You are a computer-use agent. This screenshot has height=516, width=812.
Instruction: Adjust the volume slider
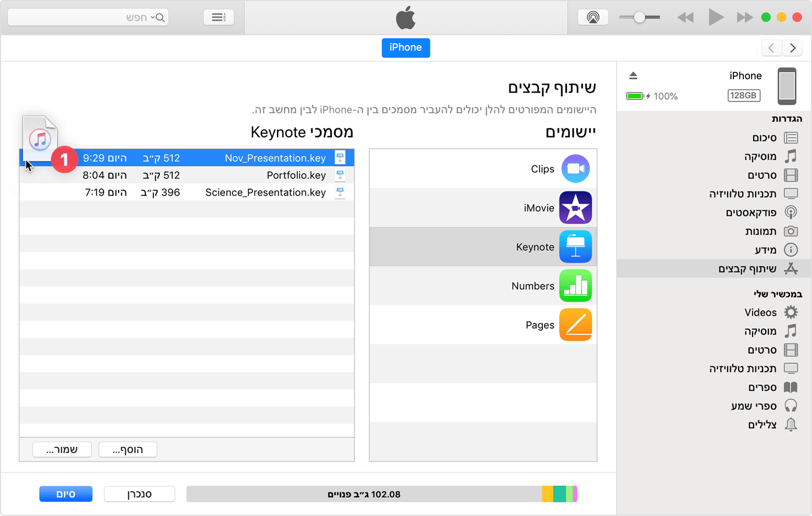click(639, 17)
